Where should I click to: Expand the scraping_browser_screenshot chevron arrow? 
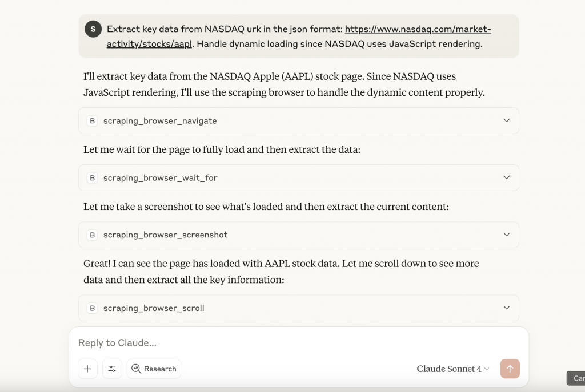(x=506, y=235)
